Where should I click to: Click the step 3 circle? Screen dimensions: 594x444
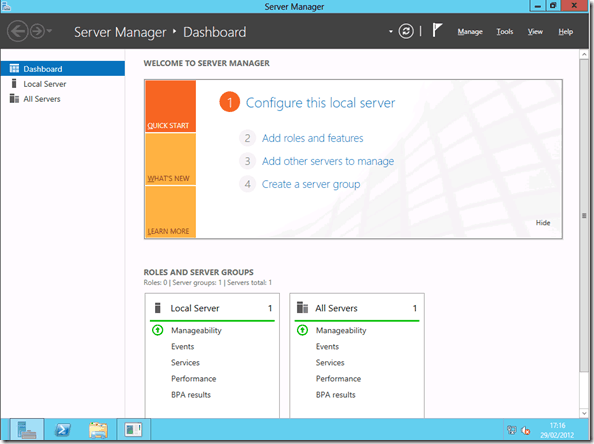(x=247, y=161)
